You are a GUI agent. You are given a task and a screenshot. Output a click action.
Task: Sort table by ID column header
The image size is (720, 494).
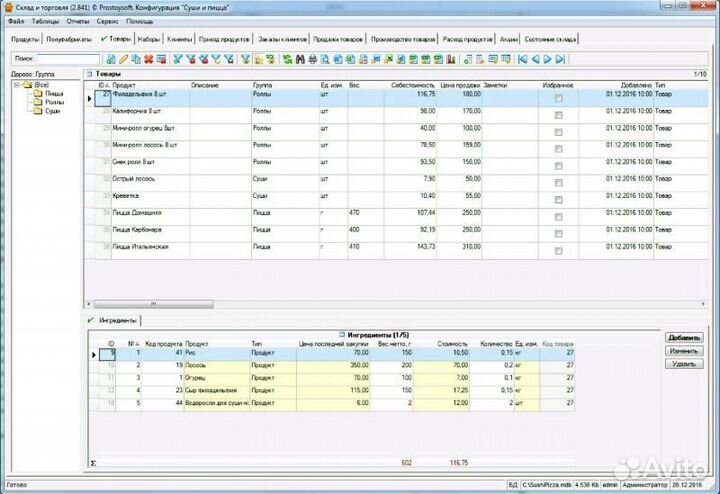(102, 86)
